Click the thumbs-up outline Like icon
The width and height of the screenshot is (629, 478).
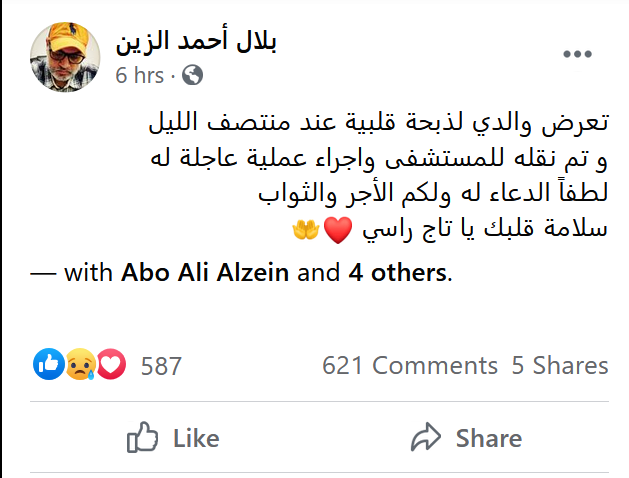142,437
